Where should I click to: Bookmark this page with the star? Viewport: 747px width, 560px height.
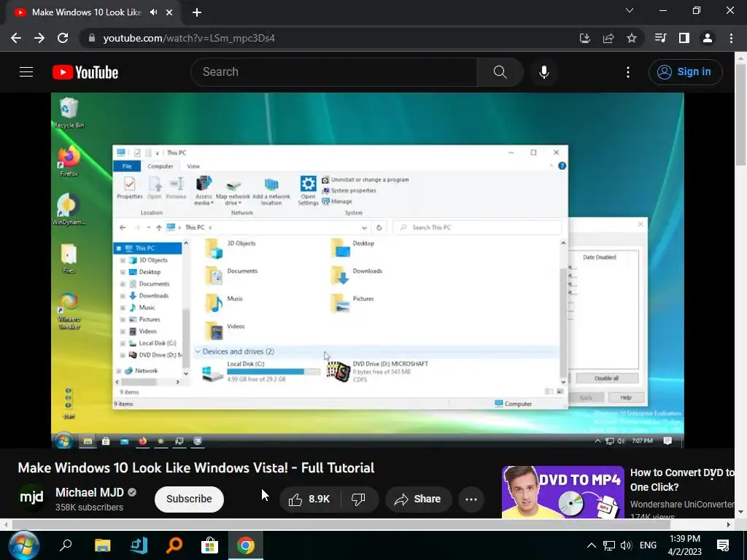[632, 38]
